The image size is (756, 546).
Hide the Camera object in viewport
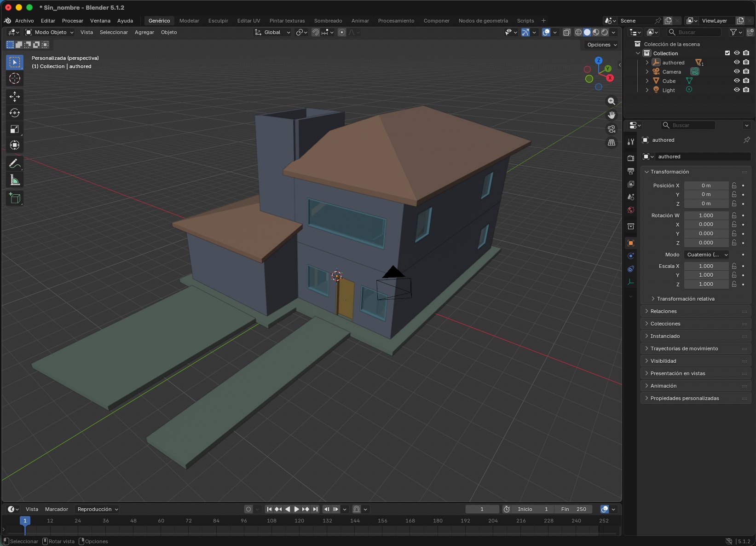click(x=737, y=72)
